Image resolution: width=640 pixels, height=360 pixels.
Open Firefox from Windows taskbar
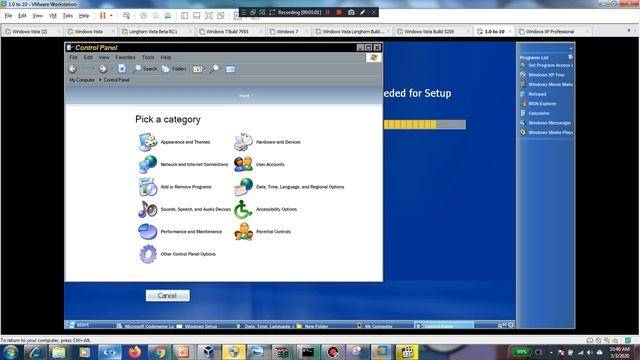pyautogui.click(x=135, y=352)
